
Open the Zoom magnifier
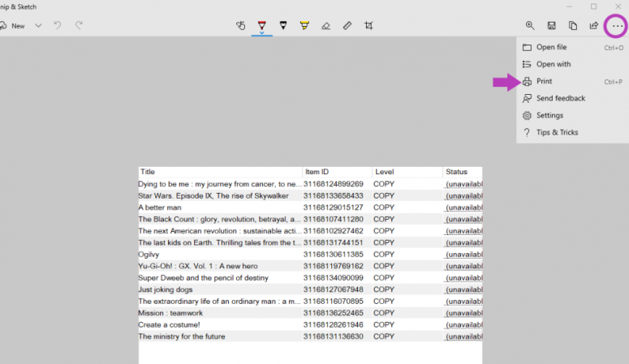point(530,26)
